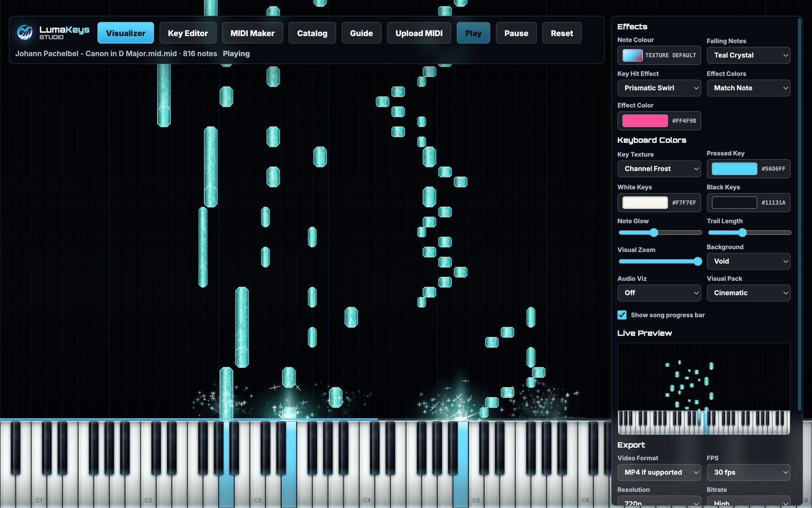The width and height of the screenshot is (812, 508).
Task: Toggle the Show song progress bar checkbox
Action: (622, 315)
